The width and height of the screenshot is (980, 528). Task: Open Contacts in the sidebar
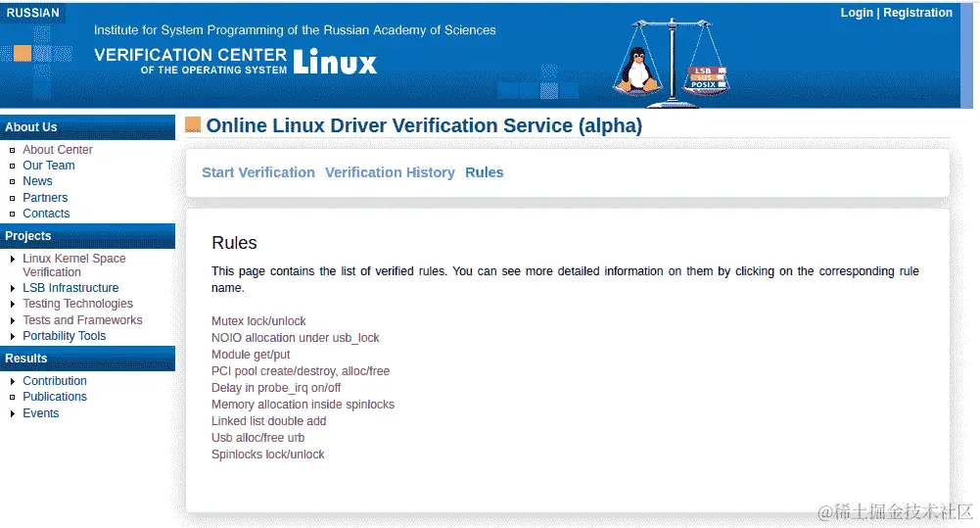[x=46, y=214]
